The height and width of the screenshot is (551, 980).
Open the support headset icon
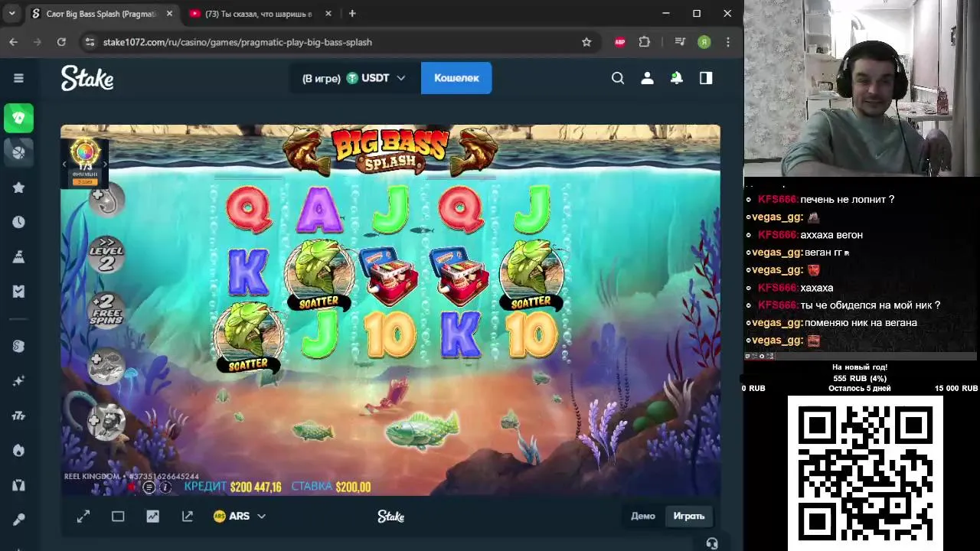pyautogui.click(x=712, y=543)
